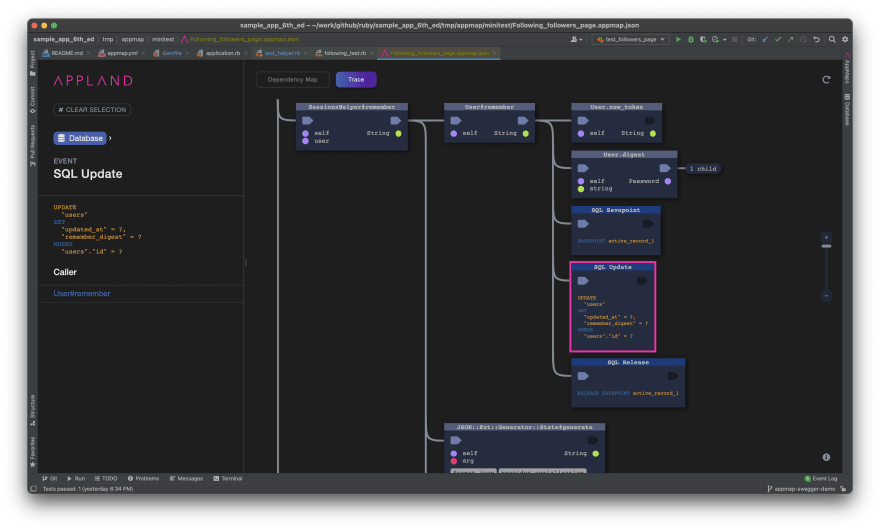Screen dimensions: 880x530
Task: Select the User.new_token trace node
Action: tap(616, 122)
